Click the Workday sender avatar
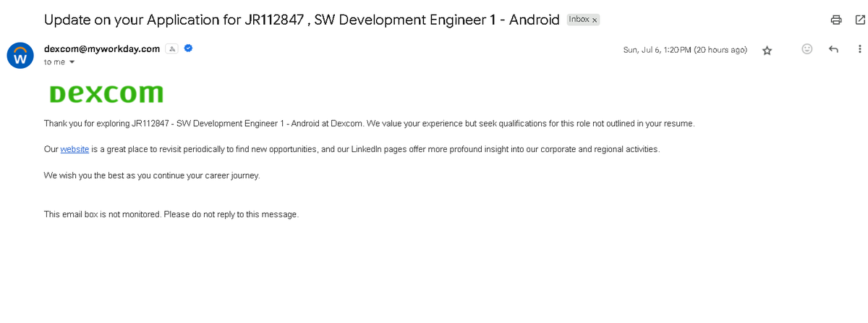Screen dimensions: 868x323 pyautogui.click(x=20, y=56)
